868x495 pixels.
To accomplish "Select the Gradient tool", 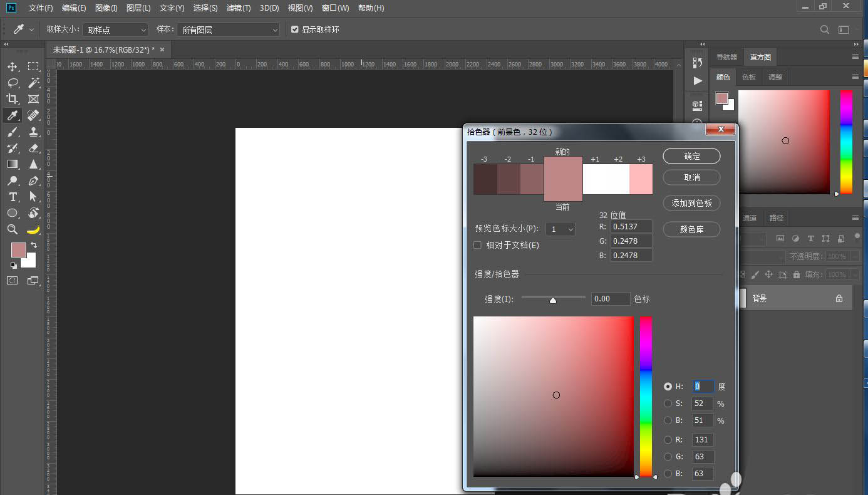I will pyautogui.click(x=13, y=164).
